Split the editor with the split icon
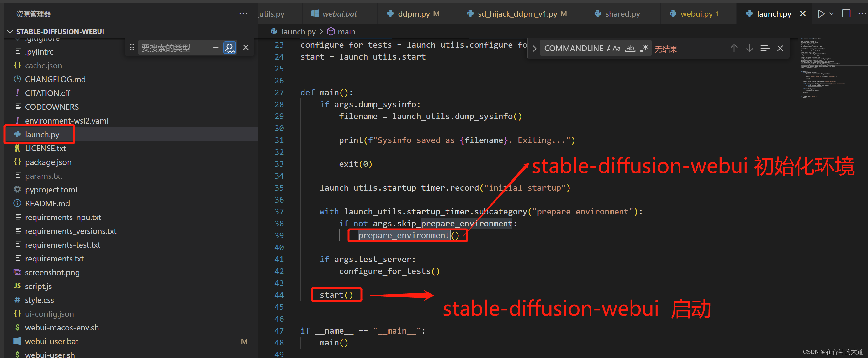This screenshot has height=358, width=868. coord(846,13)
